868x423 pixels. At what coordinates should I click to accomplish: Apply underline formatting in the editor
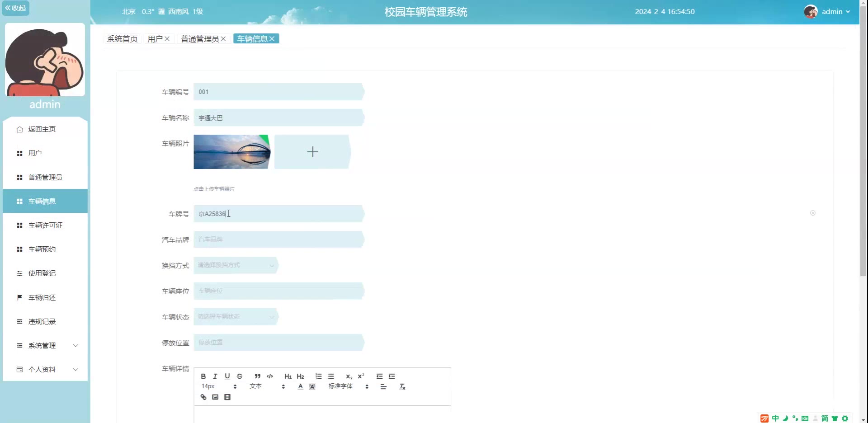tap(227, 376)
